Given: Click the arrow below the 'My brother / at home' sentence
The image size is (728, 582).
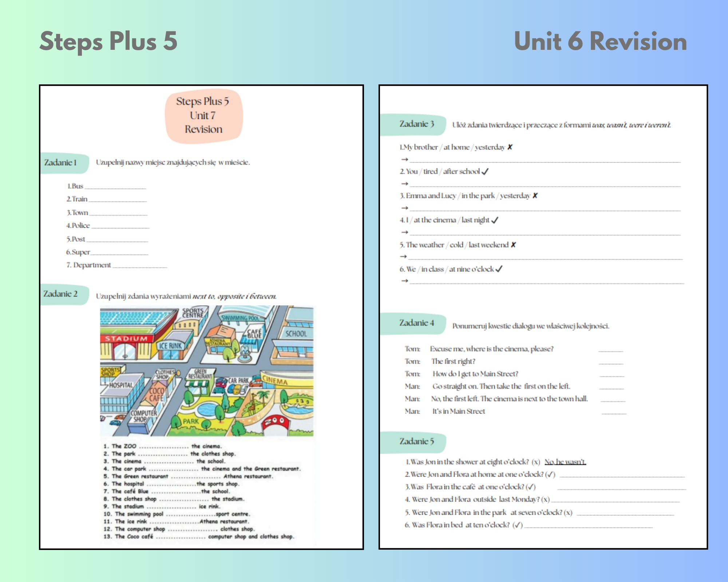Looking at the screenshot, I should point(404,159).
